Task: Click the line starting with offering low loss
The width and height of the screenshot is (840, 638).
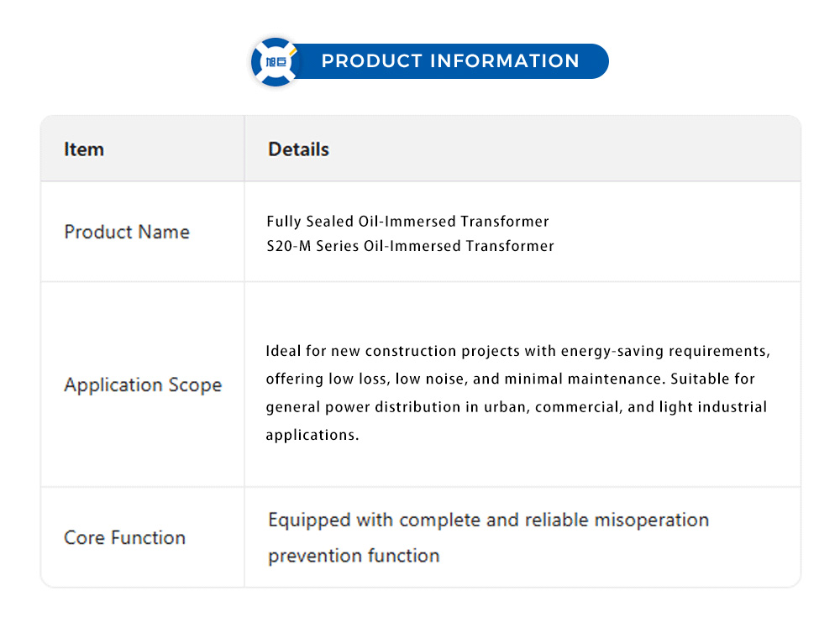Action: pos(510,379)
